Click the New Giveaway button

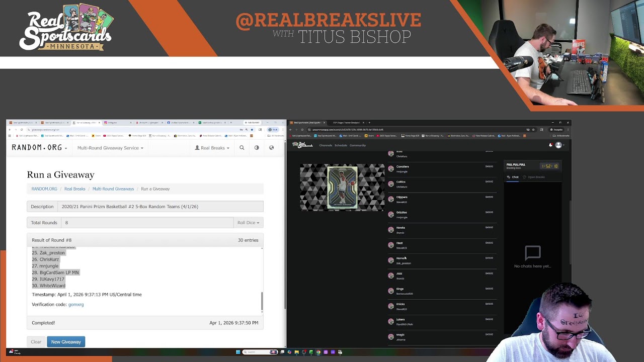(66, 342)
